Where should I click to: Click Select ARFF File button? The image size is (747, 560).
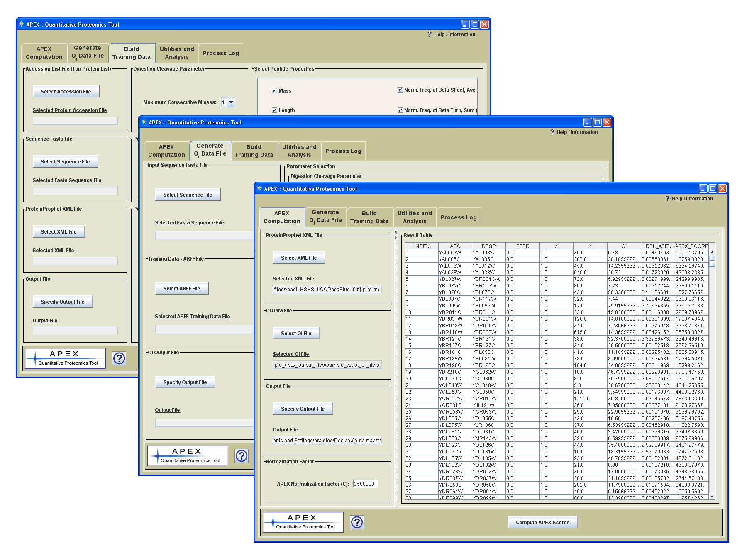click(182, 289)
